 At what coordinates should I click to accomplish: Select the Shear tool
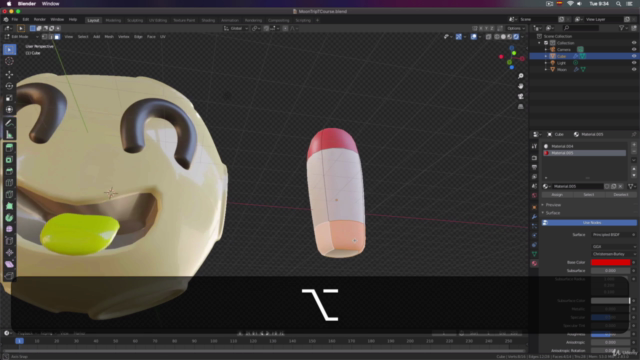[9, 264]
